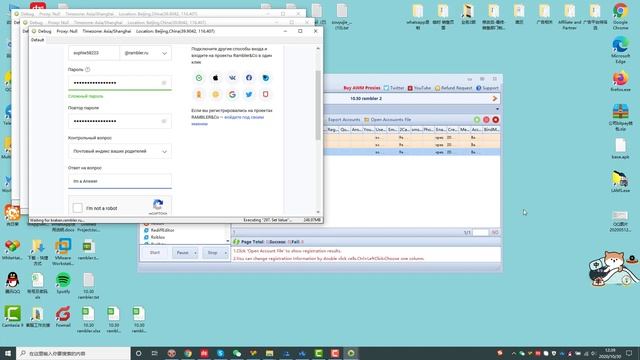Click the Windows Start button

[8, 353]
